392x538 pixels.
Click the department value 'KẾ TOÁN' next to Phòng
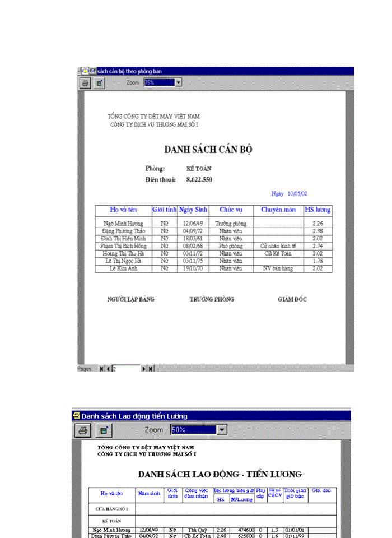[199, 169]
